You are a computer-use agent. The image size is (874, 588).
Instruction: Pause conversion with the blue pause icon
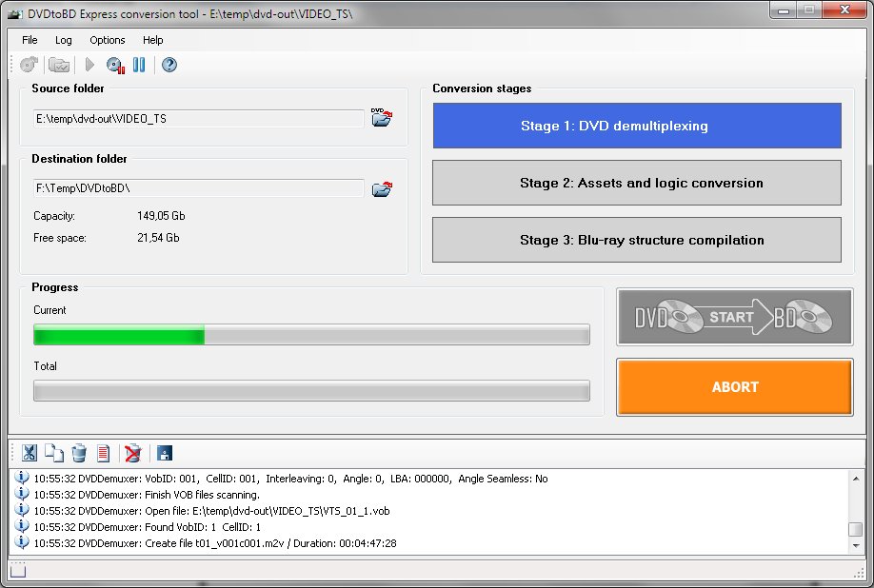pos(139,65)
